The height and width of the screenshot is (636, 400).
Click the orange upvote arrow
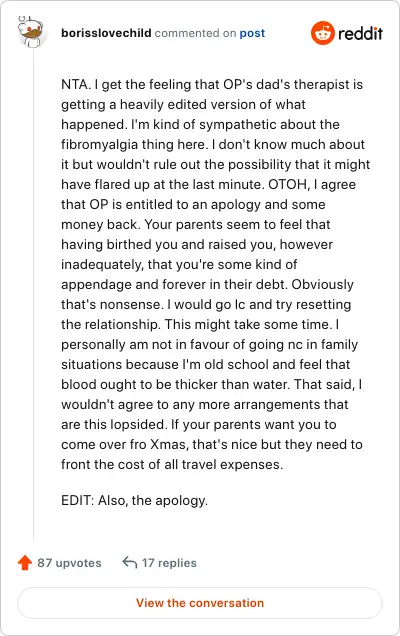(25, 562)
